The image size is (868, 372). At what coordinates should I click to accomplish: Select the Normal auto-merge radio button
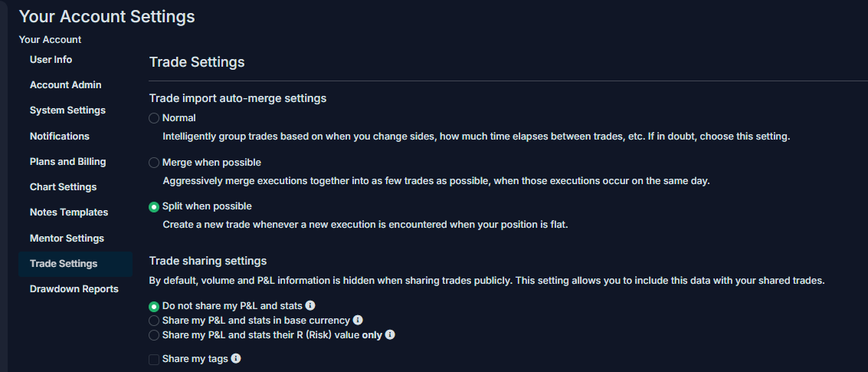click(154, 118)
